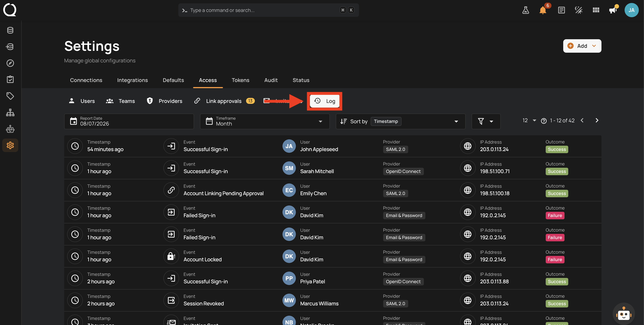The width and height of the screenshot is (644, 325).
Task: Click the SM avatar for Sarah Mitchell
Action: click(x=289, y=168)
